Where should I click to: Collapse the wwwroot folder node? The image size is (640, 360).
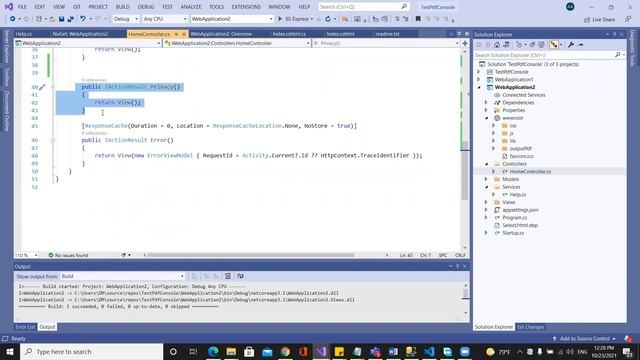tap(486, 118)
